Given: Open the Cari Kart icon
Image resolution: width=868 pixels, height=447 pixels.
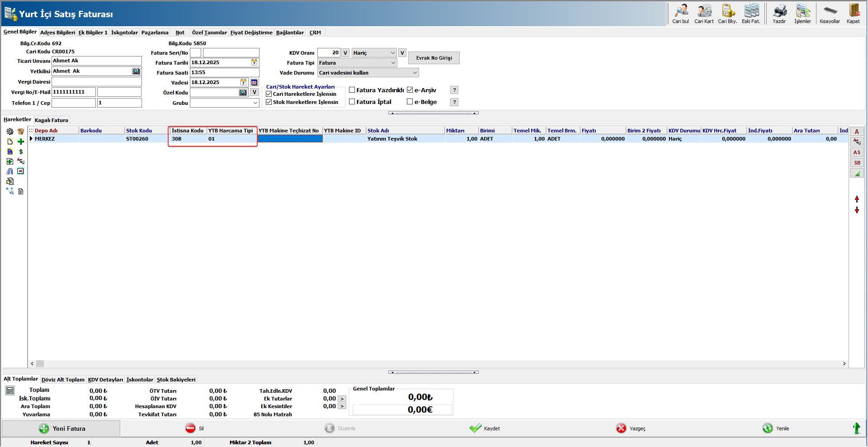Looking at the screenshot, I should 704,14.
